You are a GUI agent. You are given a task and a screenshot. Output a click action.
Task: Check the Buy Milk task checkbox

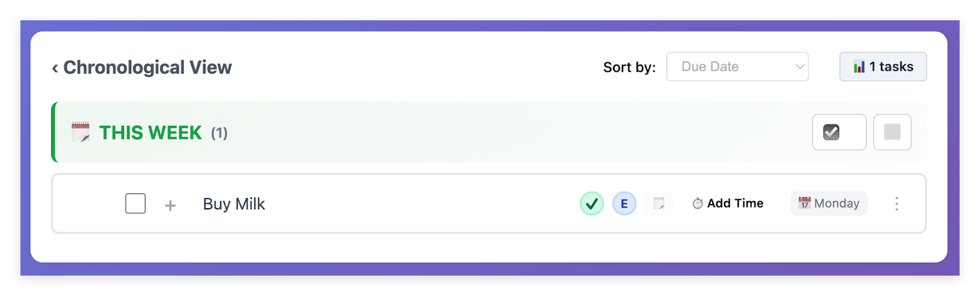pyautogui.click(x=135, y=203)
